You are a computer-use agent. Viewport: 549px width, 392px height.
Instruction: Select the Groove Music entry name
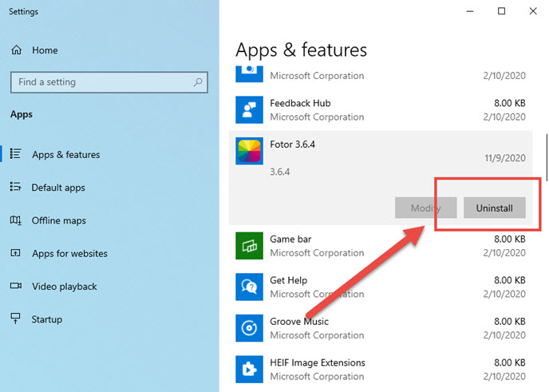[x=299, y=321]
